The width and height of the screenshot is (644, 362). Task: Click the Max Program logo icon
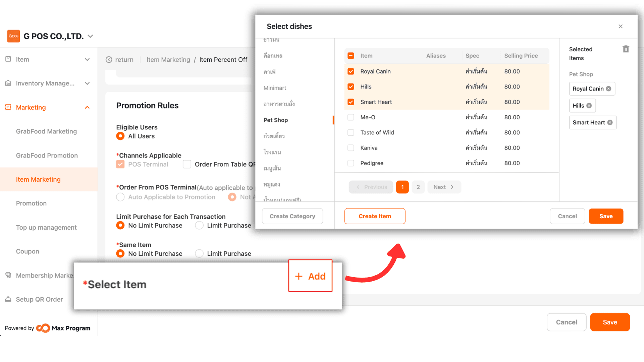click(x=43, y=328)
